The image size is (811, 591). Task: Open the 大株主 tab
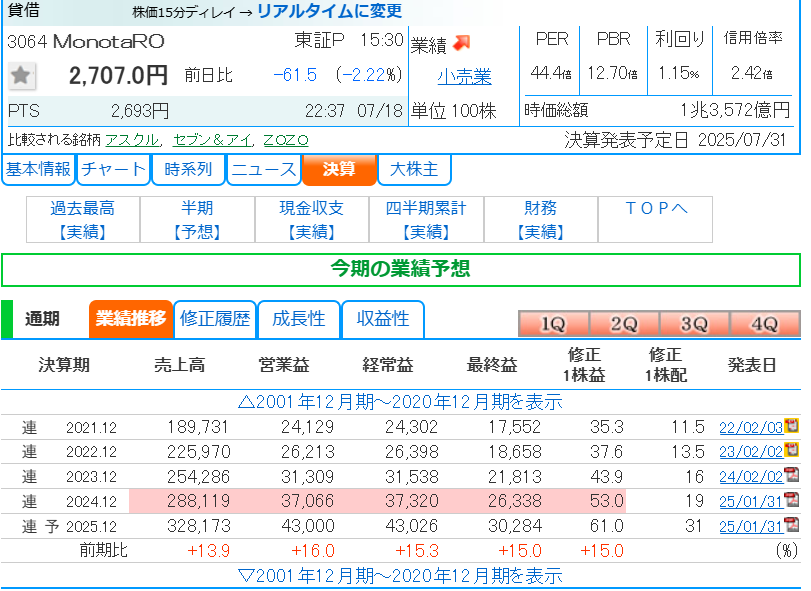point(414,170)
